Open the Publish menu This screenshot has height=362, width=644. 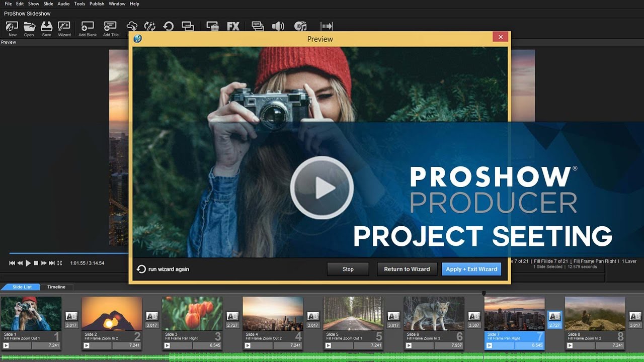click(x=97, y=4)
